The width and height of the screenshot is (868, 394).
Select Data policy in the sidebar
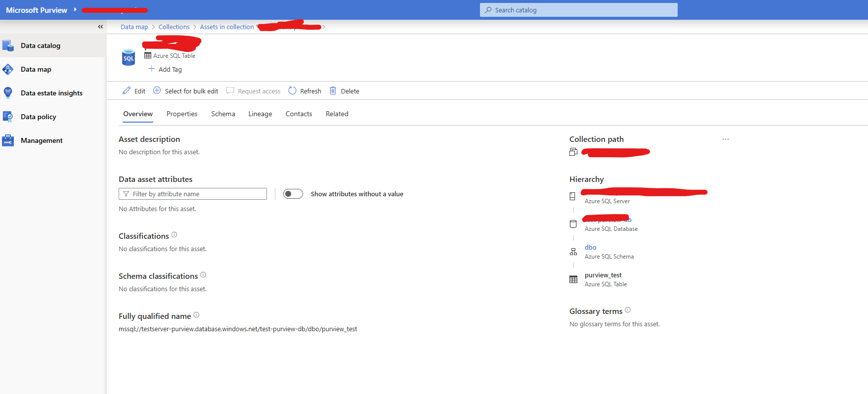(39, 117)
